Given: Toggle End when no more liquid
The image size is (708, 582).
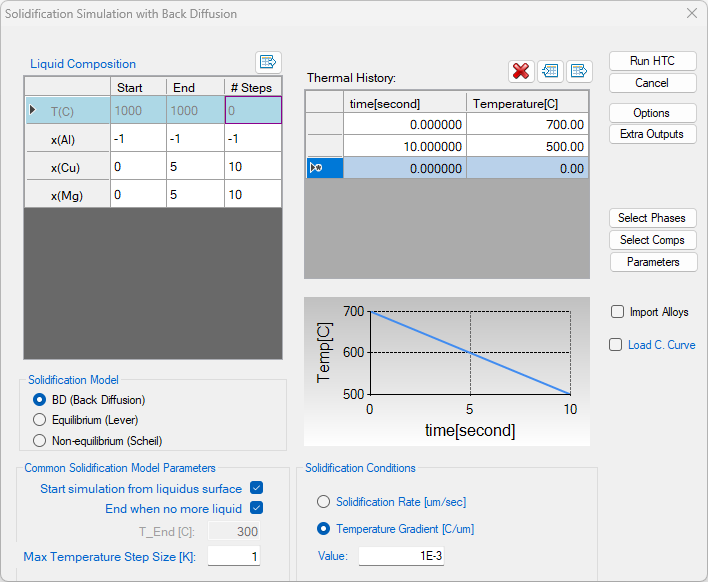Looking at the screenshot, I should click(x=256, y=508).
